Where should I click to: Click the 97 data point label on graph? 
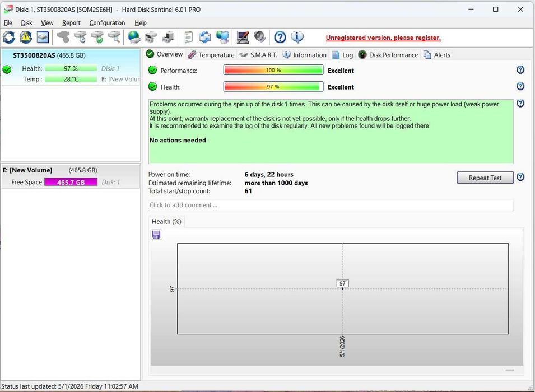342,283
